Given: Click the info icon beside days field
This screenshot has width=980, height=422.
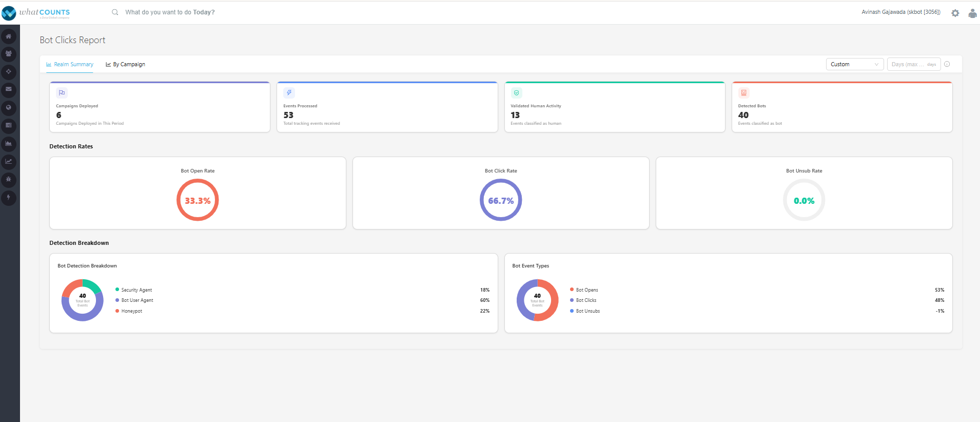Looking at the screenshot, I should [x=947, y=64].
